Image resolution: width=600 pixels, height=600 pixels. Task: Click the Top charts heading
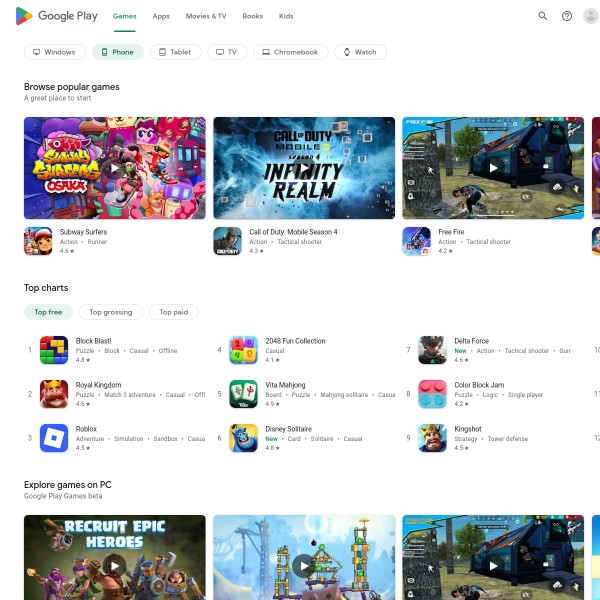[x=46, y=288]
